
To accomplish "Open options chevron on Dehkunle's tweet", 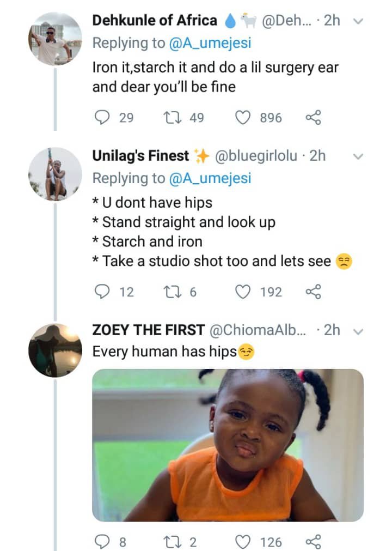I will [358, 21].
